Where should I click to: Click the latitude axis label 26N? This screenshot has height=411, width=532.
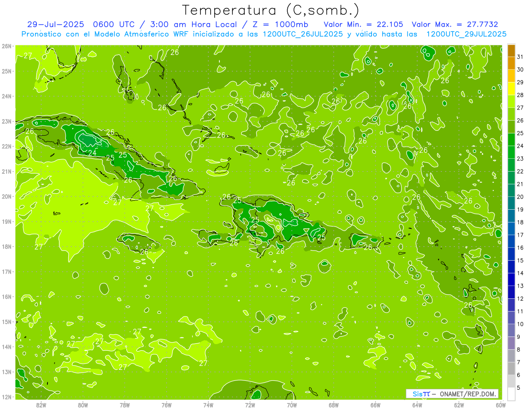7,46
